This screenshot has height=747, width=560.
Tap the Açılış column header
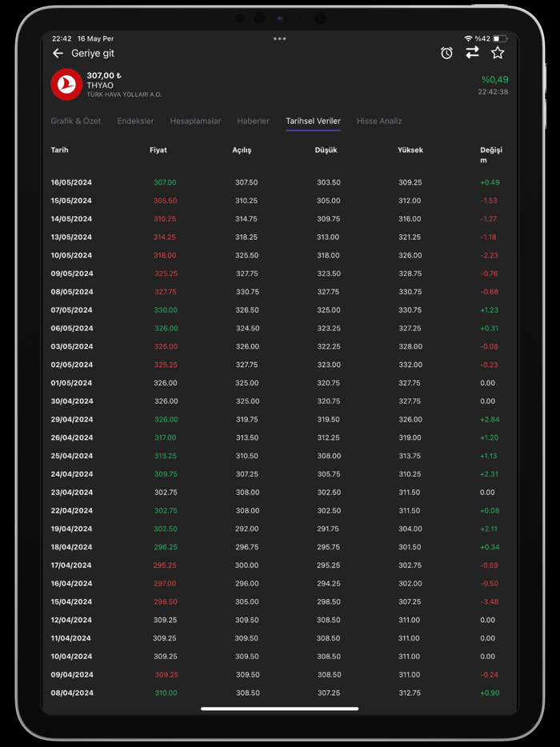click(242, 150)
